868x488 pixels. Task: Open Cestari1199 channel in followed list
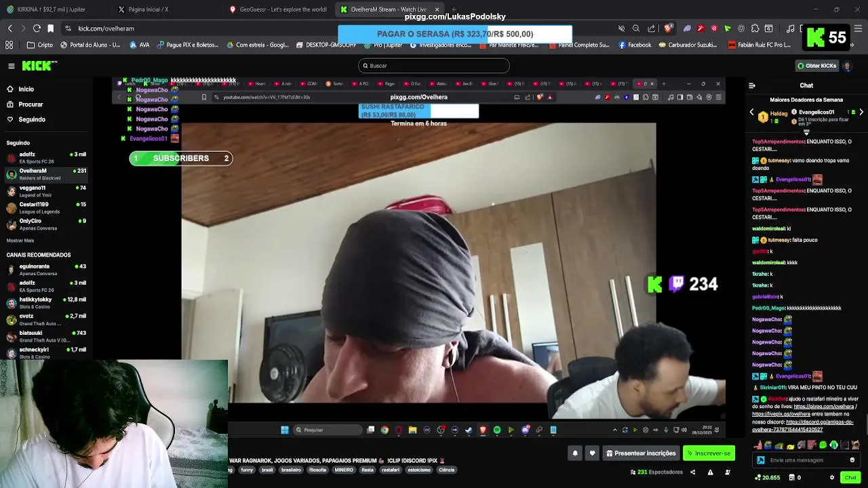(x=46, y=207)
